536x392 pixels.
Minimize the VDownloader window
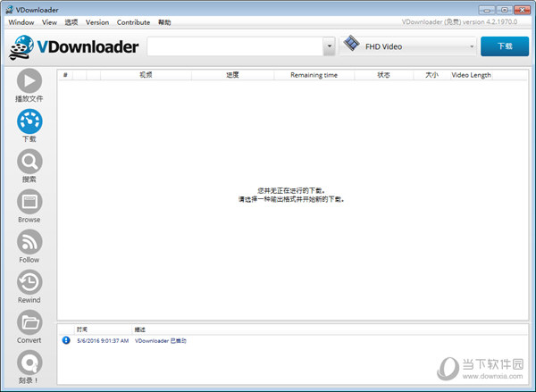[x=487, y=10]
